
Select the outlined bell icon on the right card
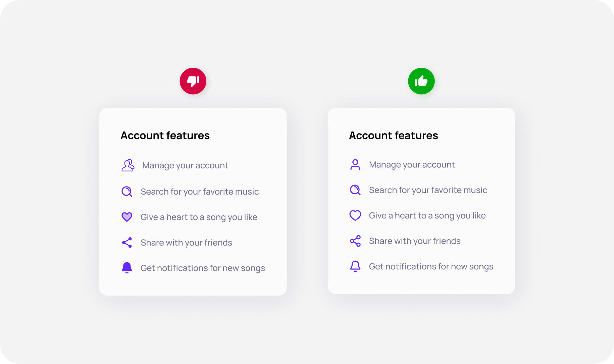(x=355, y=266)
